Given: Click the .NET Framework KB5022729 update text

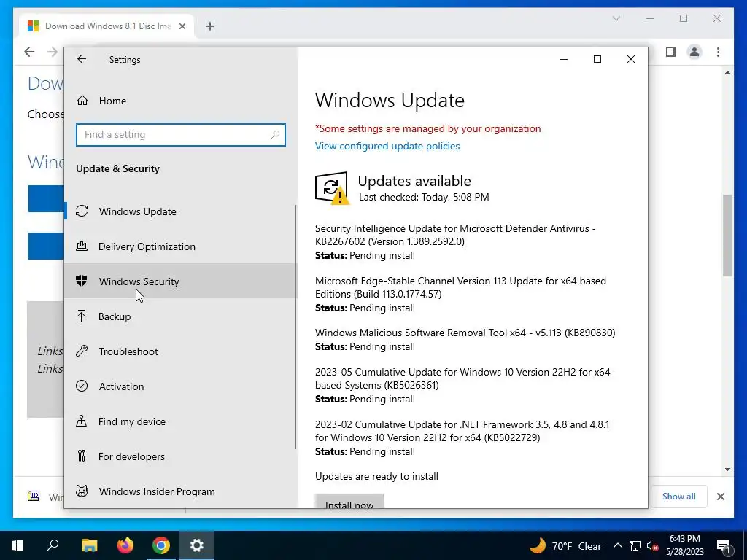Looking at the screenshot, I should coord(462,431).
